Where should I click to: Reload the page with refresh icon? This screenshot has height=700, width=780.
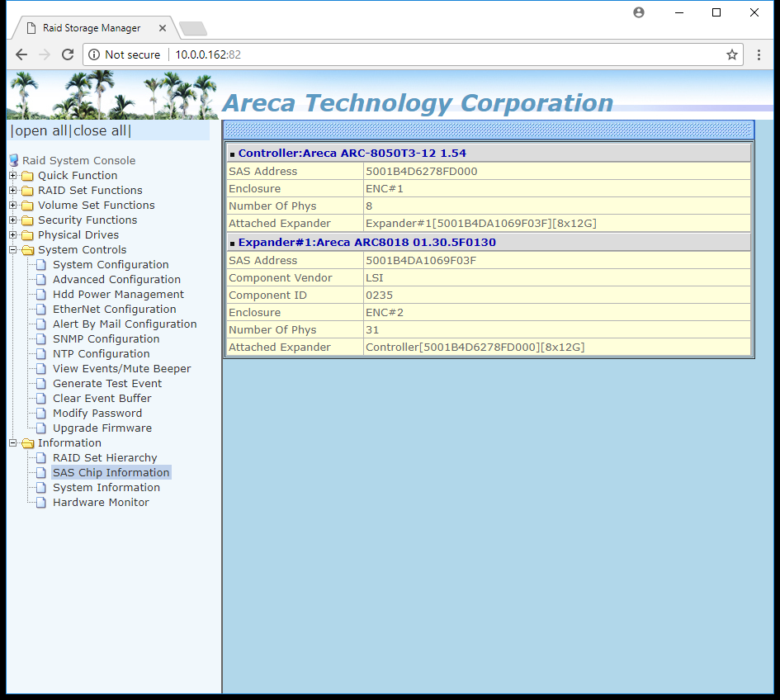[x=68, y=54]
